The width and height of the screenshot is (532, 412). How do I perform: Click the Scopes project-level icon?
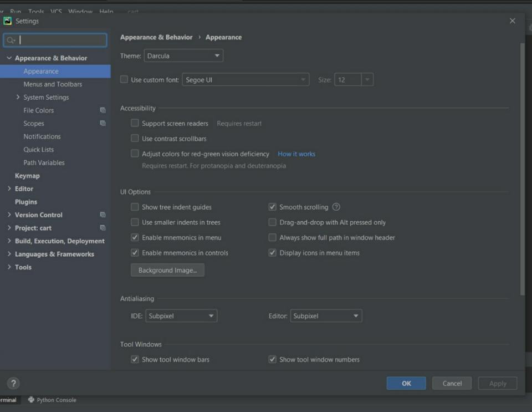(x=103, y=124)
